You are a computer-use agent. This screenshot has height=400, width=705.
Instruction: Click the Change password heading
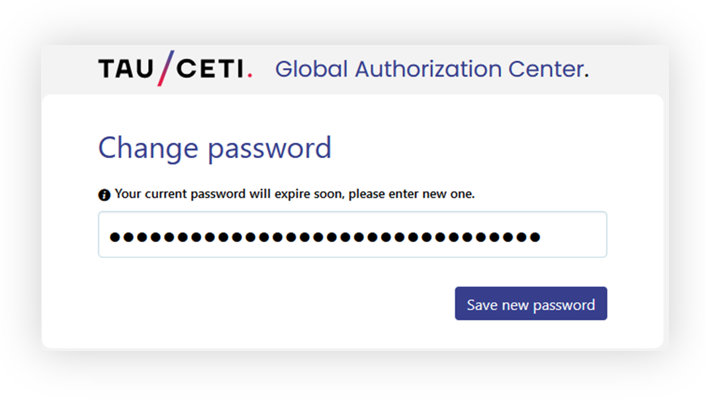pyautogui.click(x=215, y=148)
